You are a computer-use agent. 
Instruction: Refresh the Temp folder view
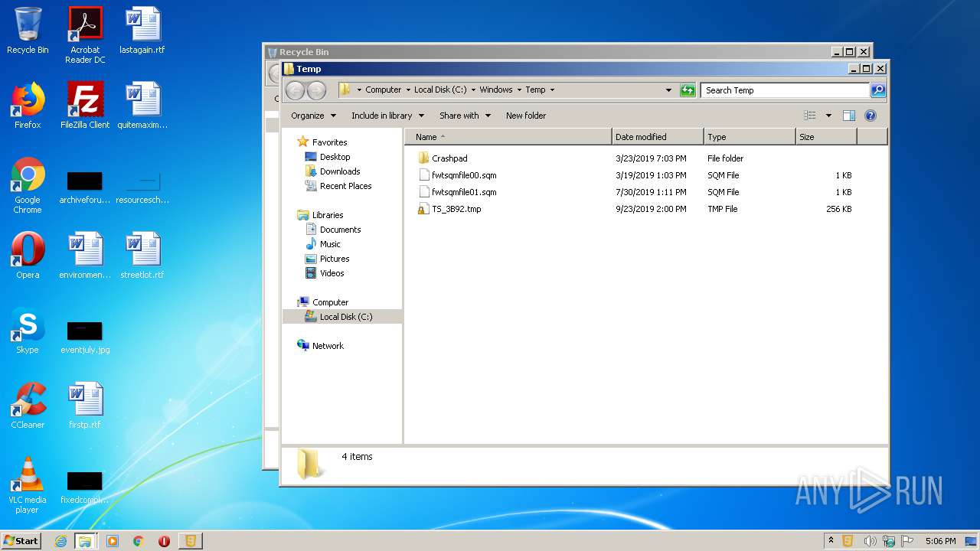click(688, 90)
